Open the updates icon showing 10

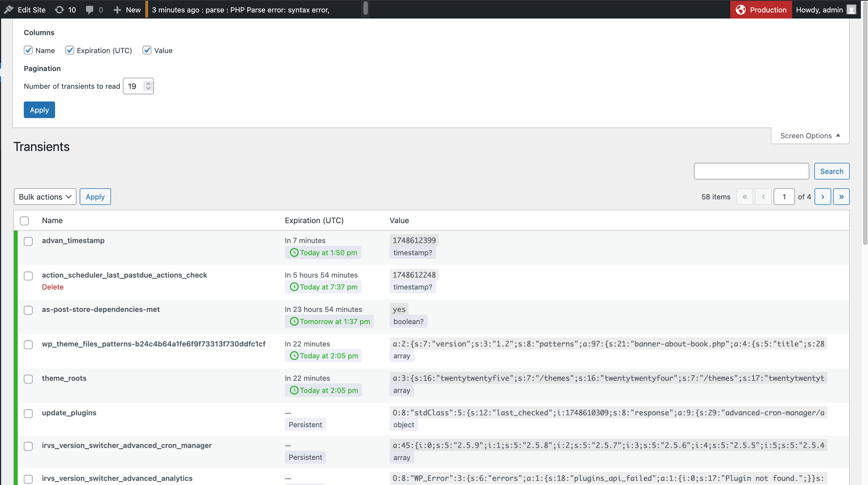click(x=59, y=10)
